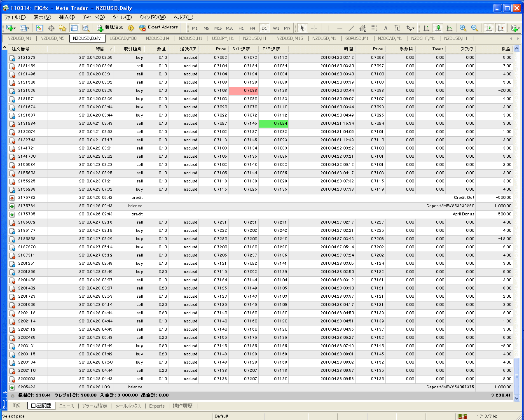Select the D1 timeframe button
524x420 pixels.
[x=264, y=28]
